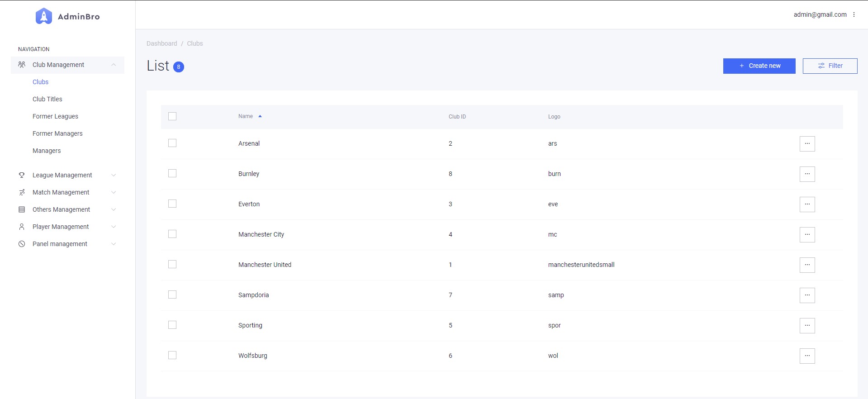Click the Arsenal name cell

(249, 143)
